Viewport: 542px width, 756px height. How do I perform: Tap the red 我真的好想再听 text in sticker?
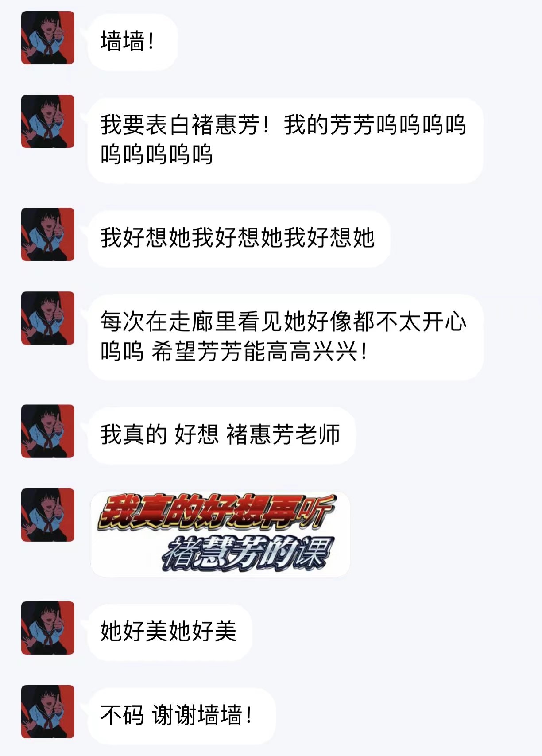click(x=216, y=513)
